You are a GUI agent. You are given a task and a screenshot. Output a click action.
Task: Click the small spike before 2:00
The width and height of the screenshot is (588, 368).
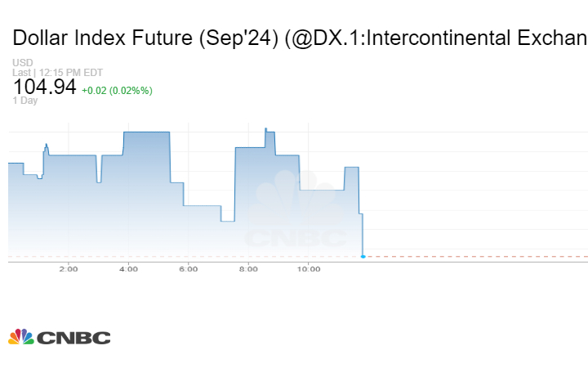coord(46,146)
